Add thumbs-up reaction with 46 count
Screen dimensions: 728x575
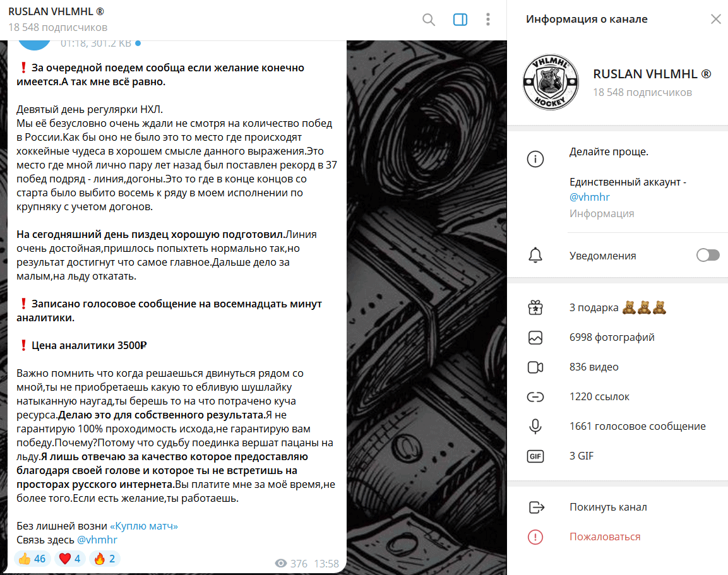click(x=32, y=559)
